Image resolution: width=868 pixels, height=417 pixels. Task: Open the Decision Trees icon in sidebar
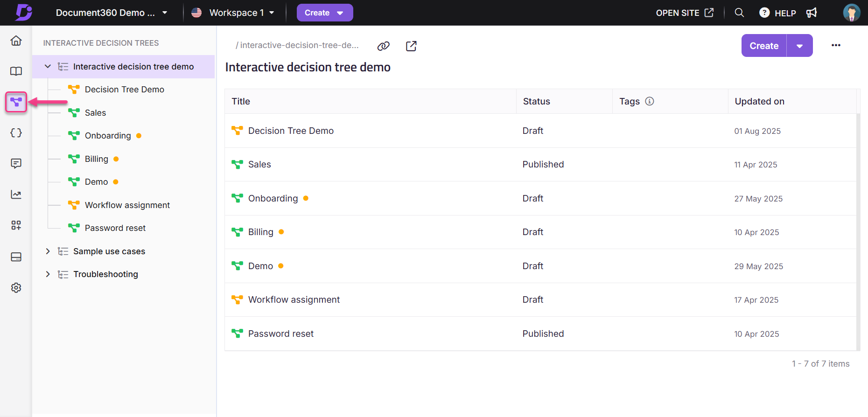(x=16, y=102)
